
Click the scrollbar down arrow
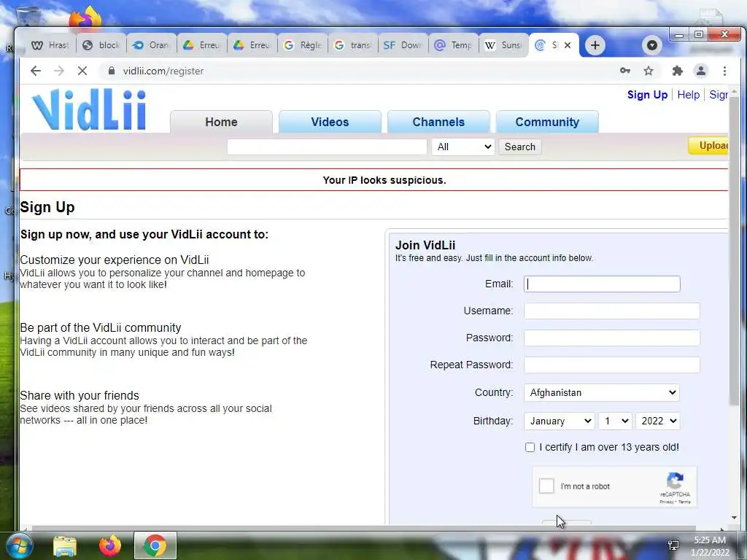(734, 518)
